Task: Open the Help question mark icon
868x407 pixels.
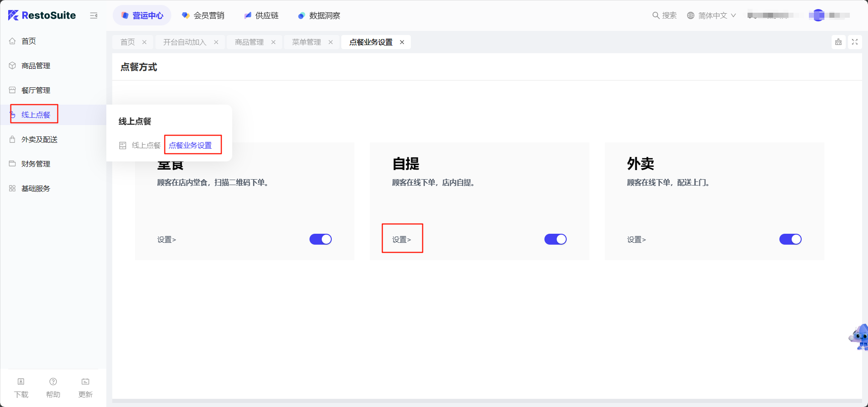Action: pos(53,382)
